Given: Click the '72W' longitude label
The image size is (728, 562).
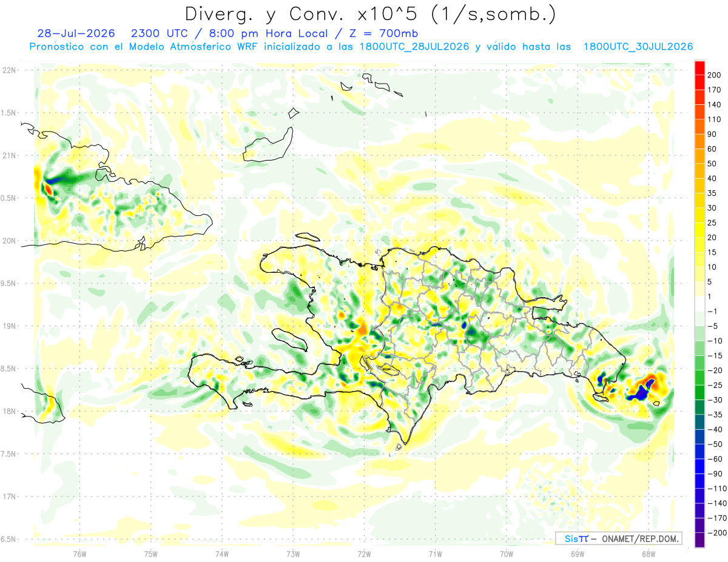Looking at the screenshot, I should coord(364,554).
